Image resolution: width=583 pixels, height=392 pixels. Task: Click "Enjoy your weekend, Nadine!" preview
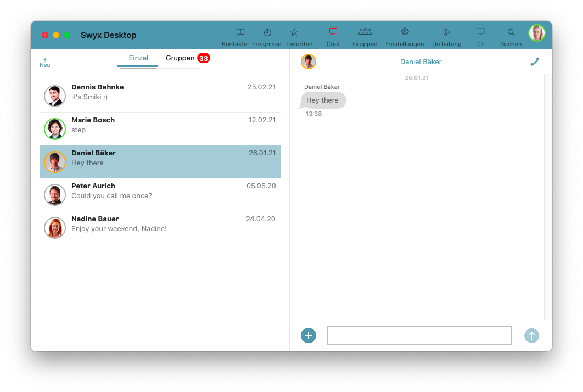(x=119, y=229)
